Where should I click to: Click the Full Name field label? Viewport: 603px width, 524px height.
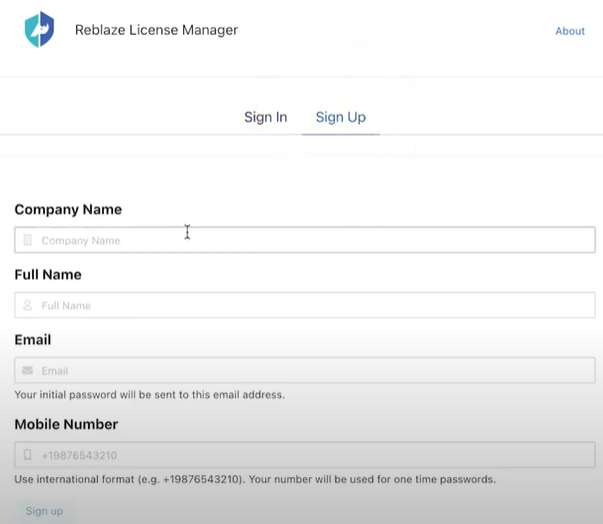click(48, 275)
